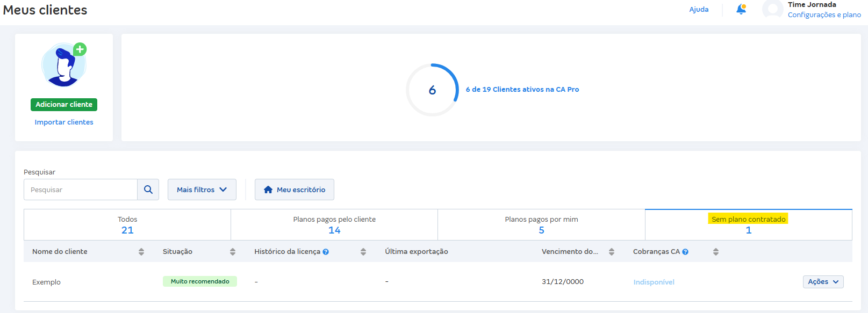
Task: Click the 31/12/0000 due date
Action: click(563, 282)
